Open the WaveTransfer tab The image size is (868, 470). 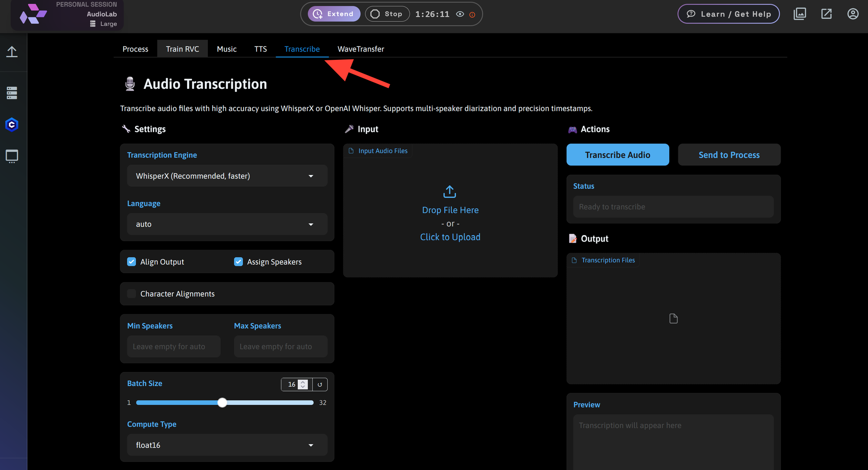coord(361,49)
